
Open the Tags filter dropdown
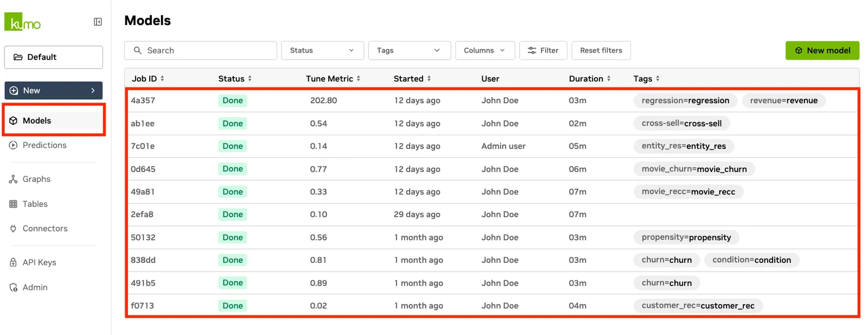410,50
